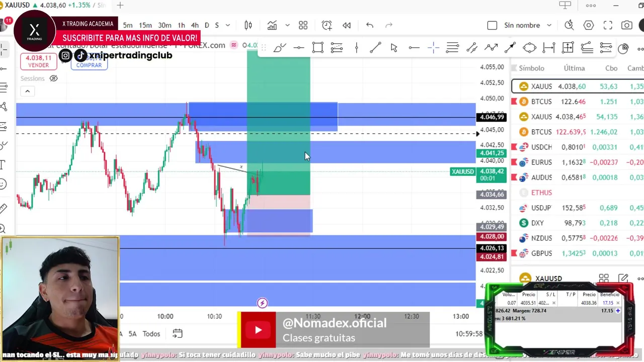The image size is (644, 362).
Task: Sort watchlist by Última column
Action: point(574,68)
